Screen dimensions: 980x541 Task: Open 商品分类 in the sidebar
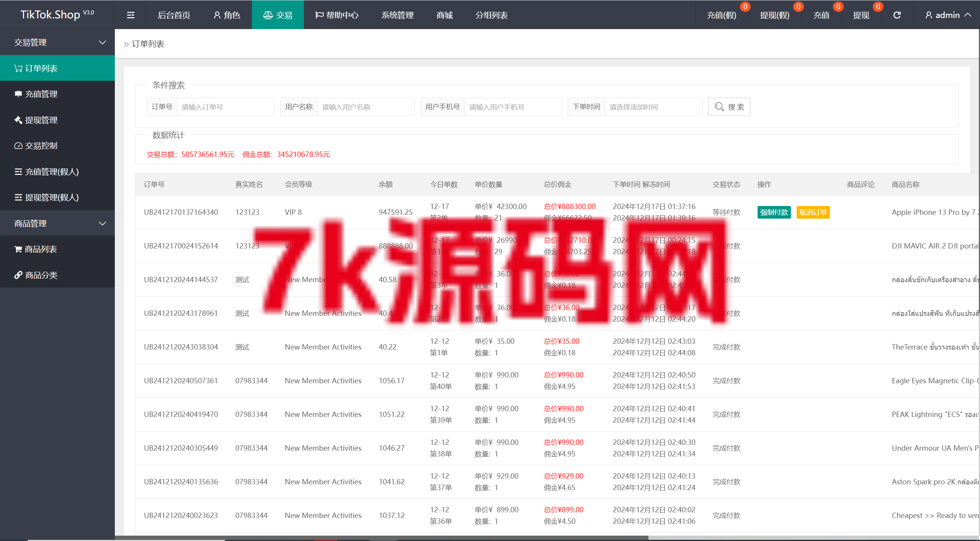(x=57, y=275)
